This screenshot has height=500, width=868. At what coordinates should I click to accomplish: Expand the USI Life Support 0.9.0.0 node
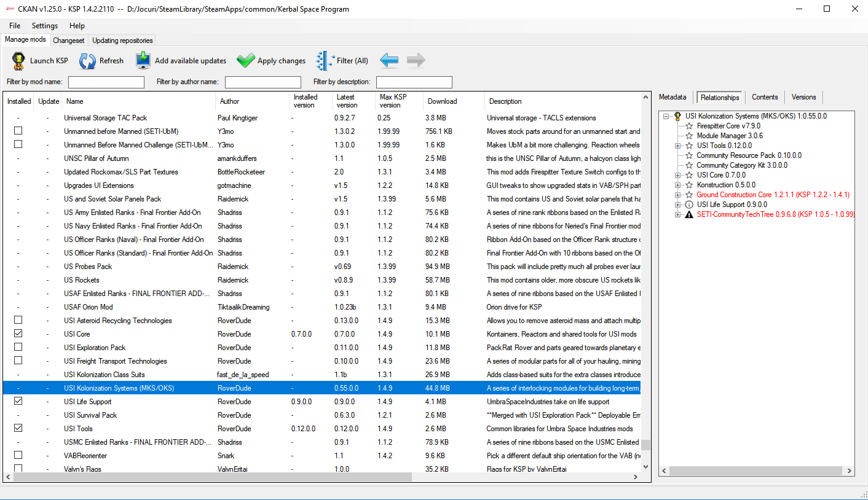point(678,205)
